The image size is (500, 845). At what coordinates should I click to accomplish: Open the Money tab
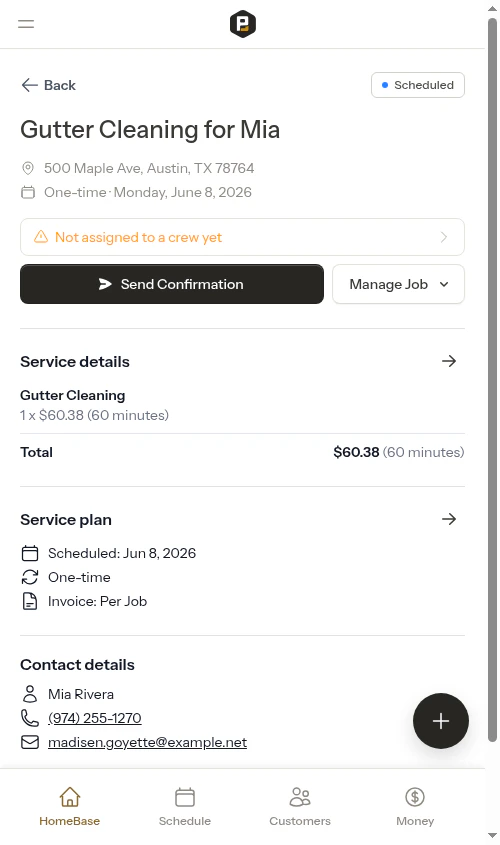(415, 807)
